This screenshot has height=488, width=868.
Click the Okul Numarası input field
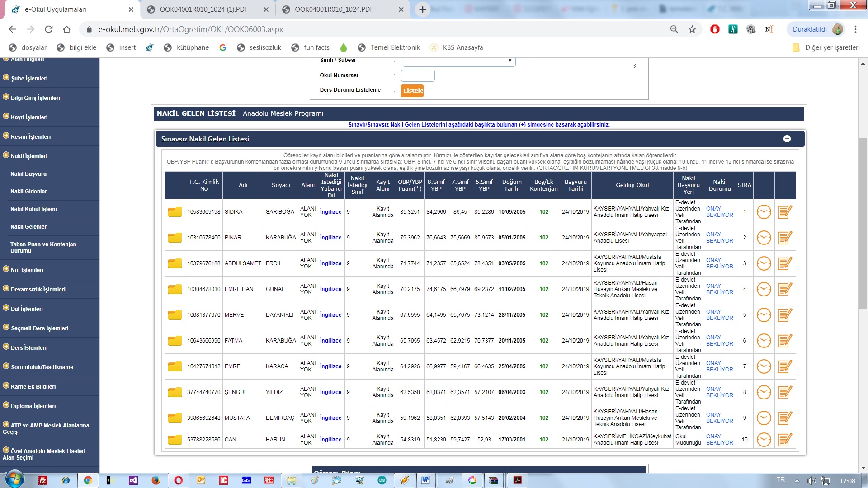(x=417, y=75)
